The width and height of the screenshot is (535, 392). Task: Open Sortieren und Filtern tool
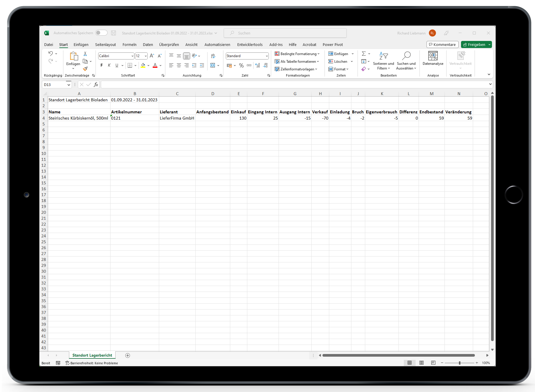(x=383, y=61)
